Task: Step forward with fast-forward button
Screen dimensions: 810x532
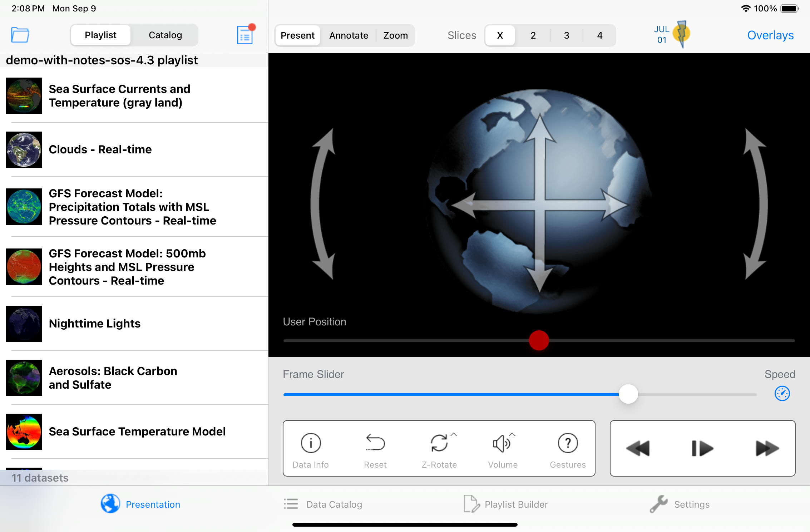Action: point(767,448)
